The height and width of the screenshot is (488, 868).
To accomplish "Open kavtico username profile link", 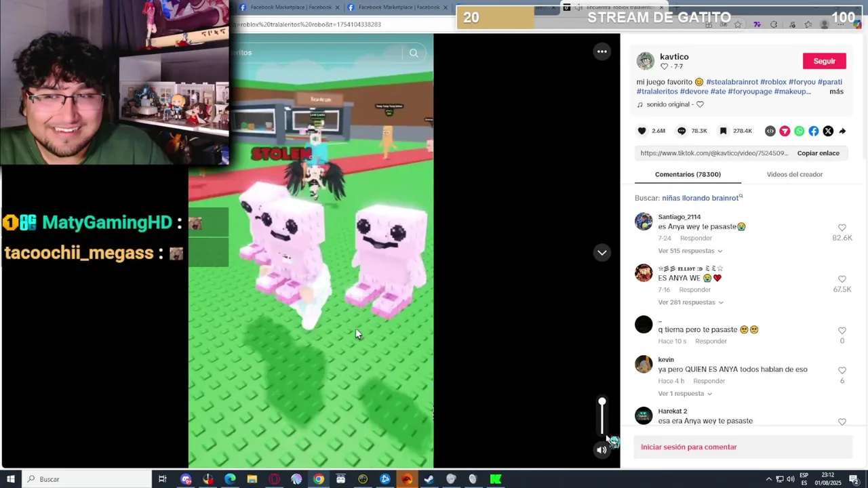I will point(674,57).
